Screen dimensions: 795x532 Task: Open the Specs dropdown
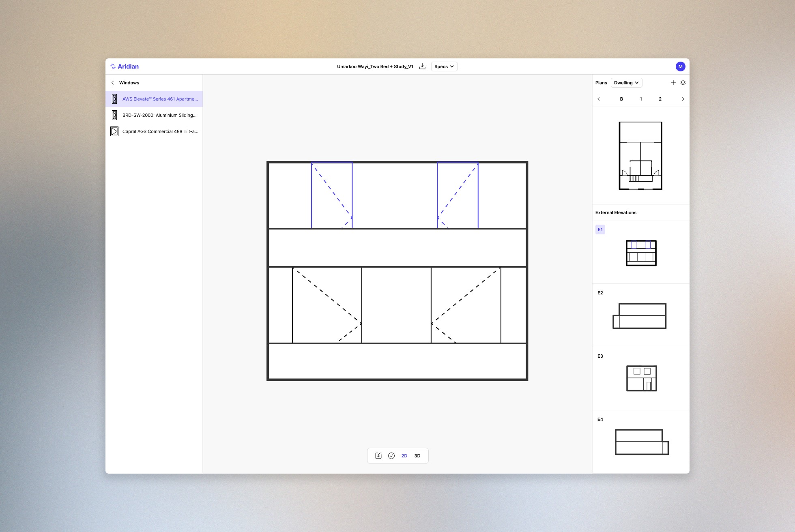point(444,66)
